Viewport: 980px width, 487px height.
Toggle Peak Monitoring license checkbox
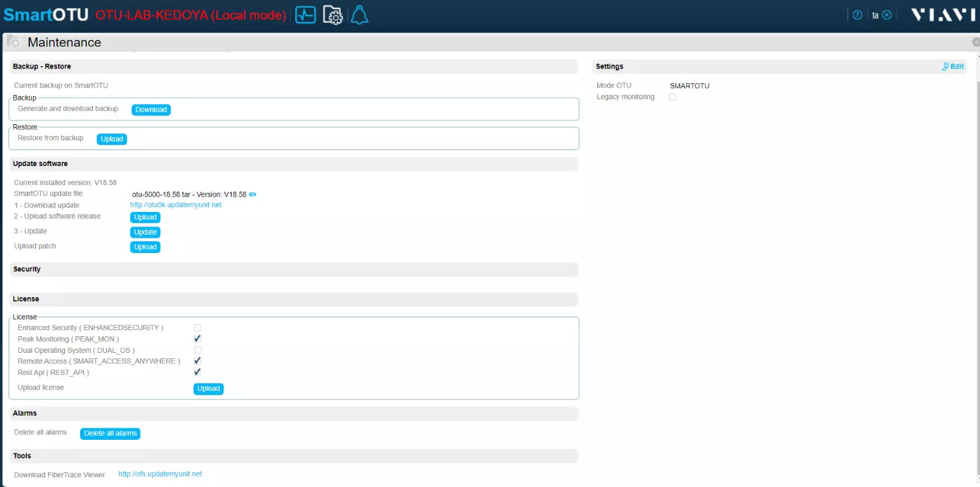coord(197,339)
